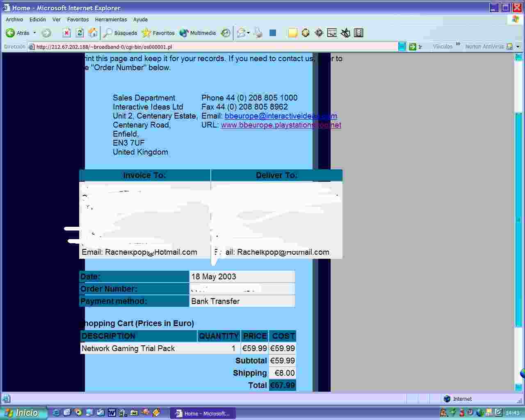This screenshot has height=420, width=525.
Task: Click the Internet Explorer title bar icon
Action: pos(7,7)
